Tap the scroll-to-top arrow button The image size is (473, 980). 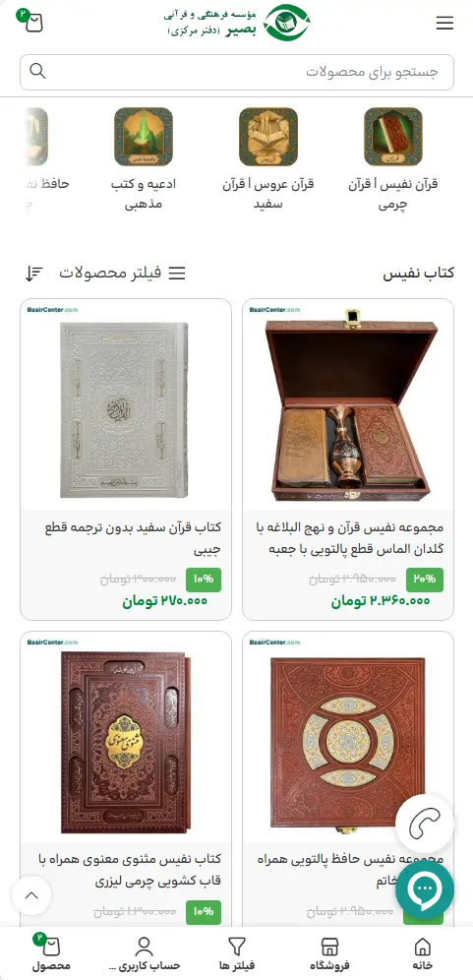(31, 895)
